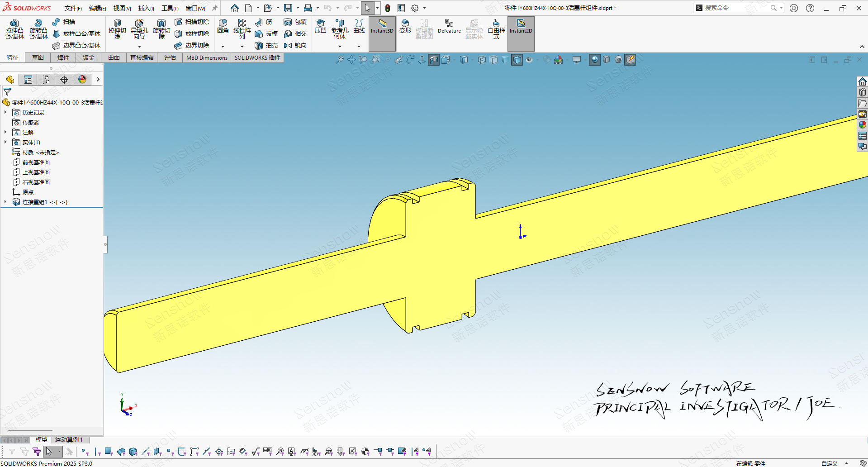Open the appearance color wheel tab in the left panel
Image resolution: width=868 pixels, height=467 pixels.
(82, 80)
